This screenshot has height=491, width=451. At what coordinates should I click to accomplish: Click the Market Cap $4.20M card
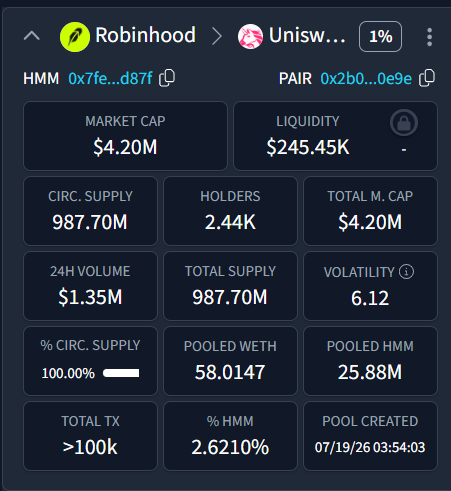(x=125, y=136)
